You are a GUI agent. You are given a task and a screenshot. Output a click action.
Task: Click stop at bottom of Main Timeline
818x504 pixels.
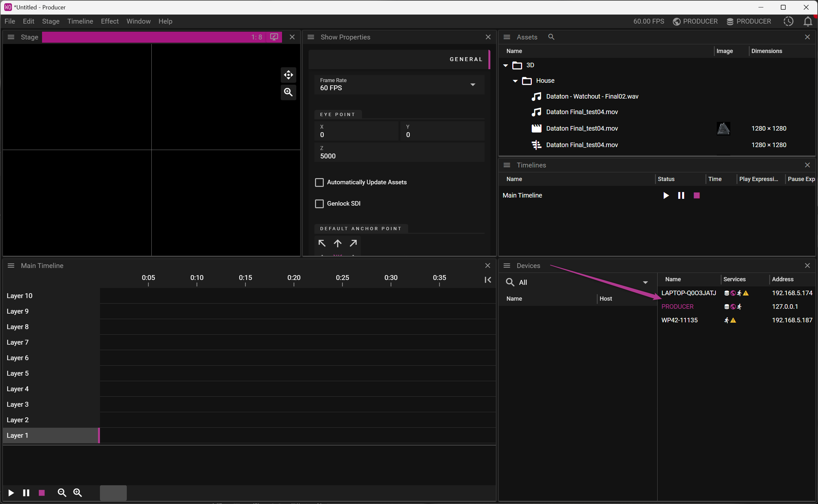point(42,493)
